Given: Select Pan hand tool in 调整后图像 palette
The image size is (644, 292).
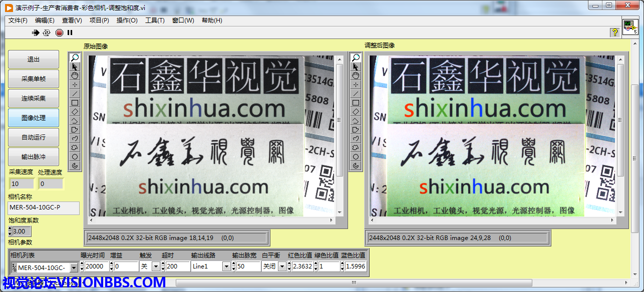Looking at the screenshot, I should tap(356, 75).
